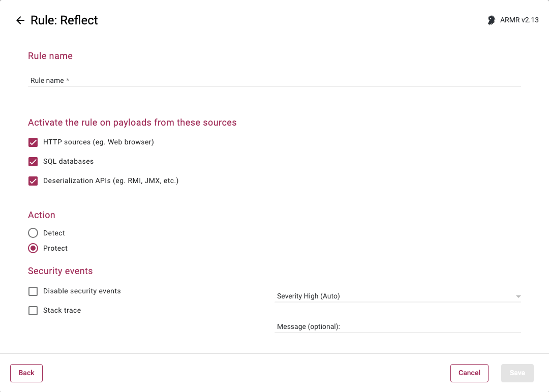Uncheck SQL databases checkbox
Image resolution: width=549 pixels, height=392 pixels.
click(x=33, y=162)
